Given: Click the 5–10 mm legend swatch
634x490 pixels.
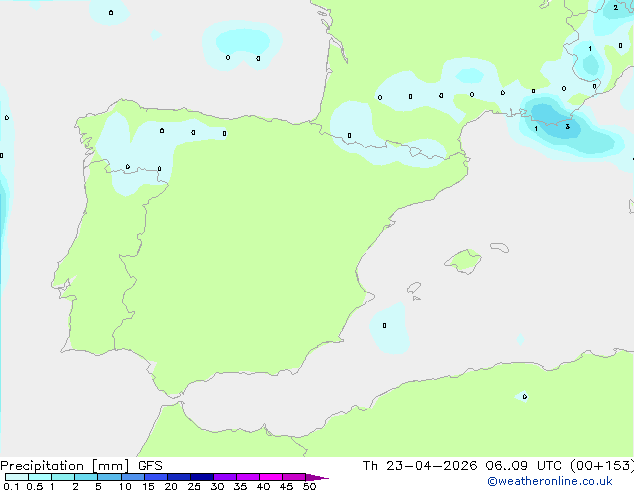Looking at the screenshot, I should click(109, 477).
